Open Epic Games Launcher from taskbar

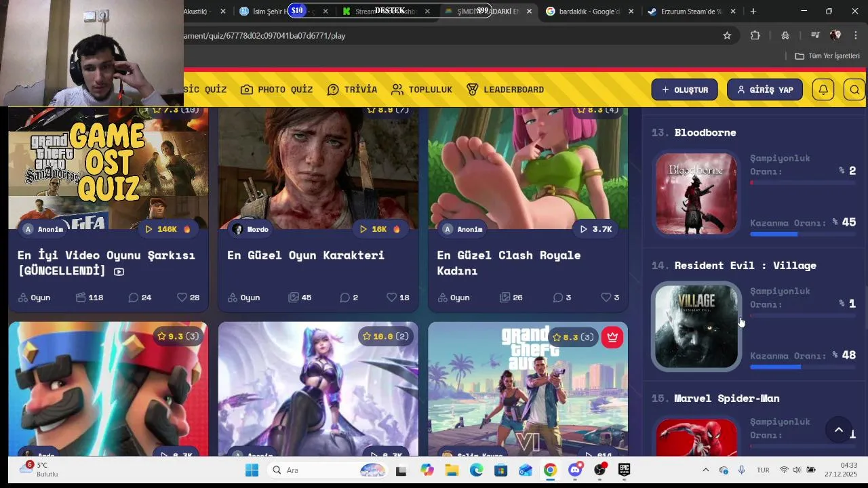[624, 470]
